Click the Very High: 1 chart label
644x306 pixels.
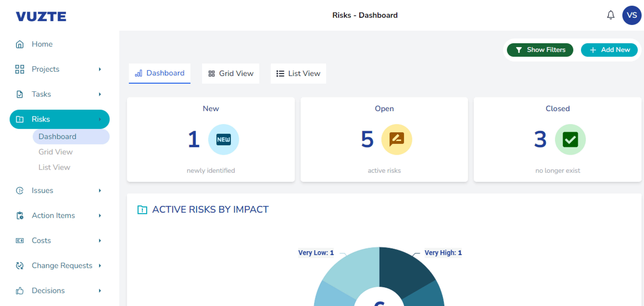click(443, 253)
